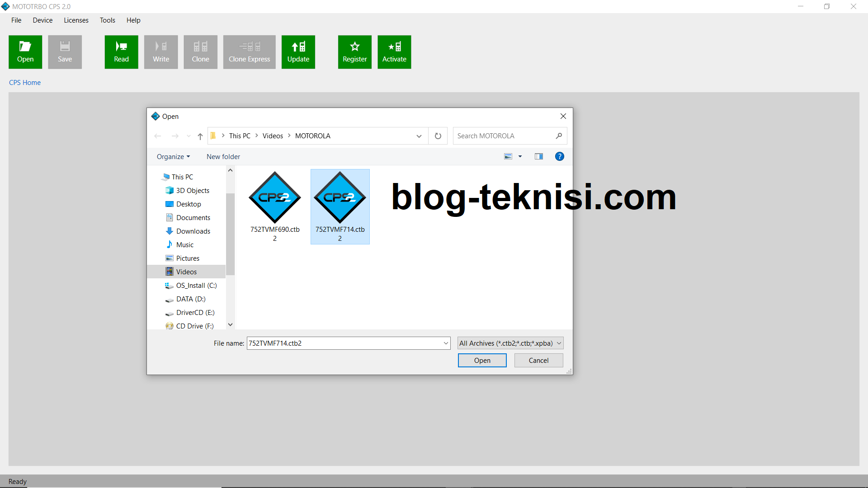Viewport: 868px width, 488px height.
Task: Close the Open dialog
Action: coord(563,116)
